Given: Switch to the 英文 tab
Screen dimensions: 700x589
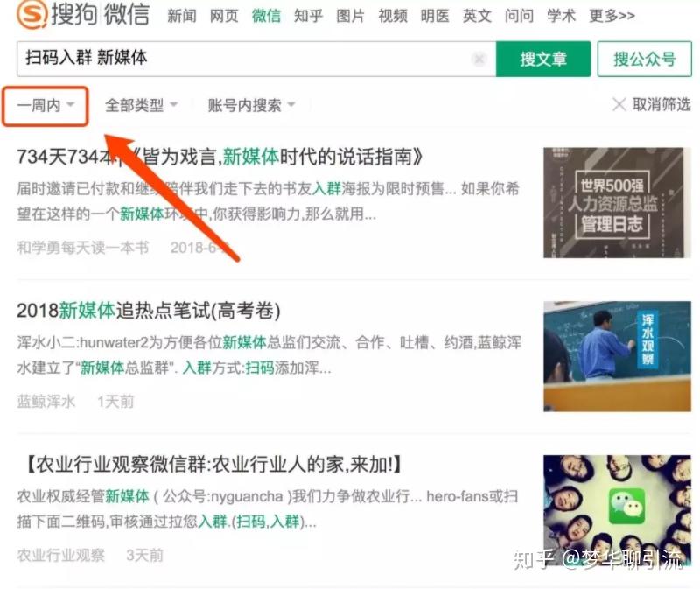Looking at the screenshot, I should tap(477, 16).
